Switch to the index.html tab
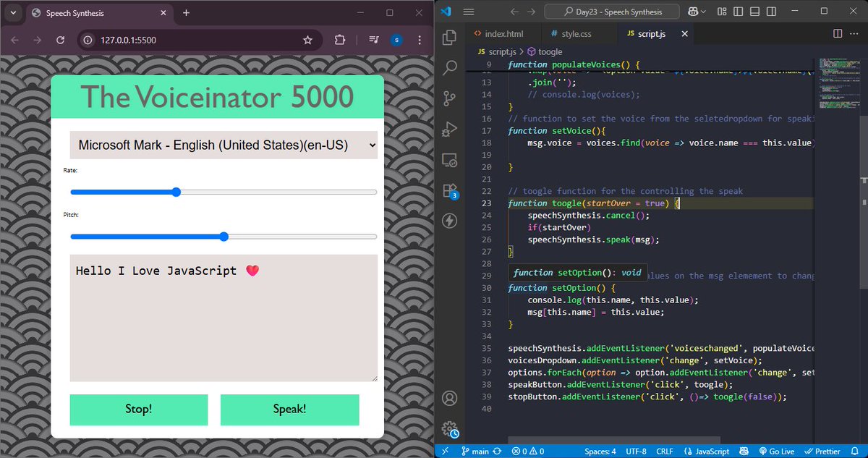 tap(500, 33)
